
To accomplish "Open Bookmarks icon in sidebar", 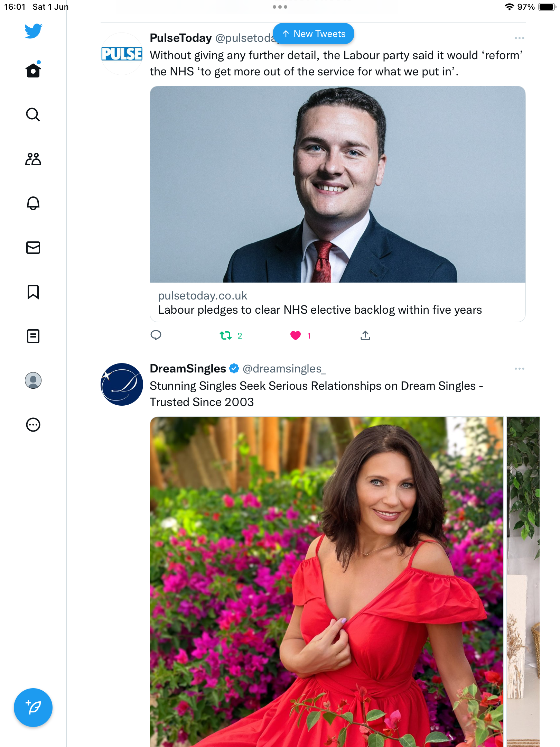I will [33, 292].
